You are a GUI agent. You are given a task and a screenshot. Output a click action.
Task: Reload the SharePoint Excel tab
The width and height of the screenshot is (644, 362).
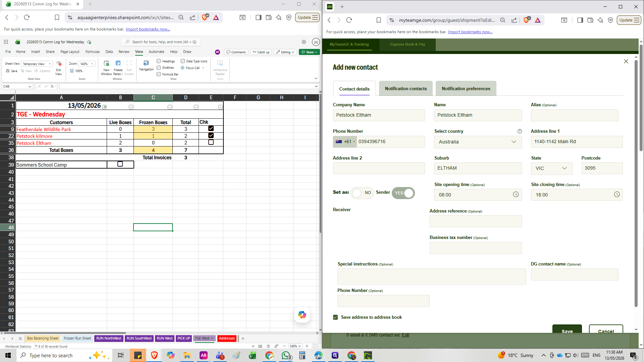(27, 17)
